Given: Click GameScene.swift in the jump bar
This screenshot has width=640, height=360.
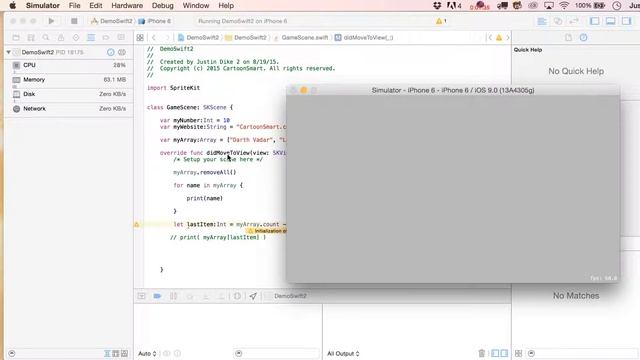Looking at the screenshot, I should pyautogui.click(x=301, y=38).
